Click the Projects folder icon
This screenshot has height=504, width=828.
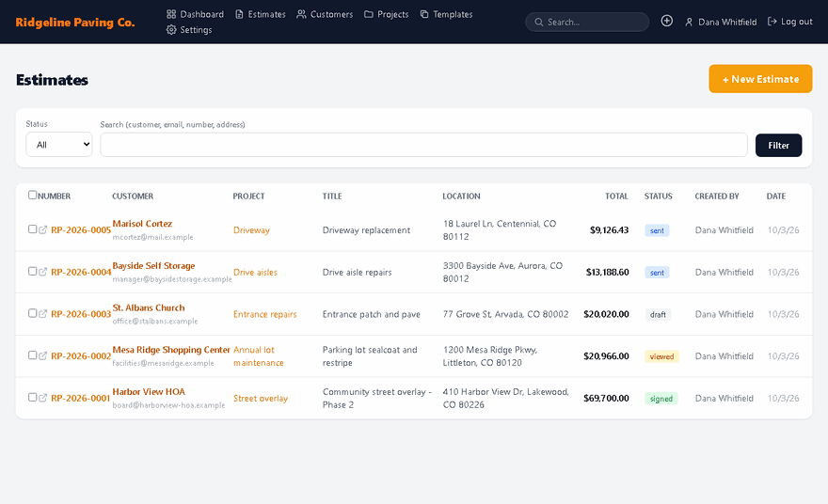[369, 14]
